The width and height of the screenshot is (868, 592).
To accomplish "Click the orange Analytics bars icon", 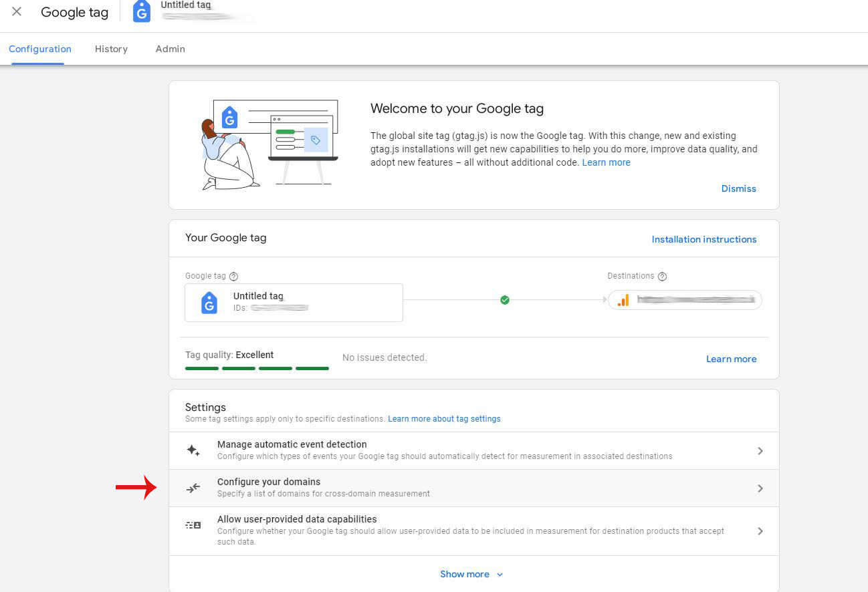I will (623, 300).
